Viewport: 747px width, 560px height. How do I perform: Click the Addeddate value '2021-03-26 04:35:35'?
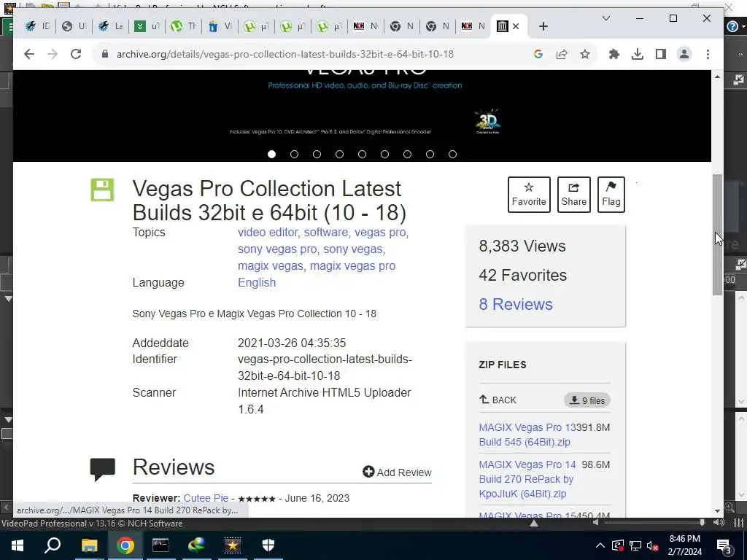[x=292, y=343]
